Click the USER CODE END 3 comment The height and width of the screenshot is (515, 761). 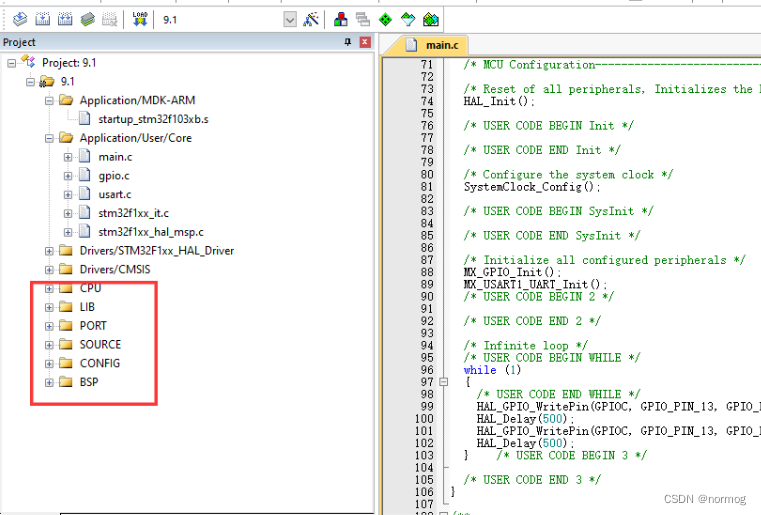[532, 480]
